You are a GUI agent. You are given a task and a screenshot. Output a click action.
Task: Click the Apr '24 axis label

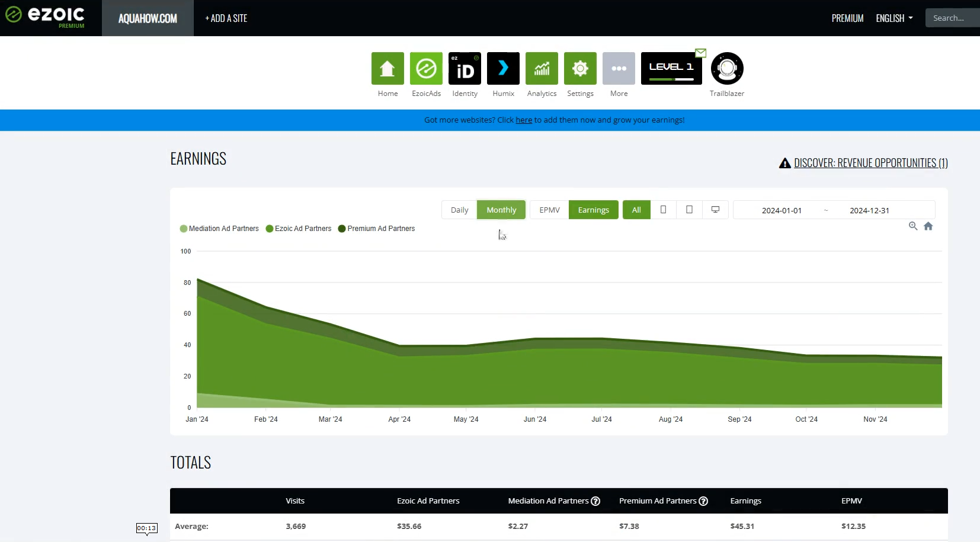(399, 419)
